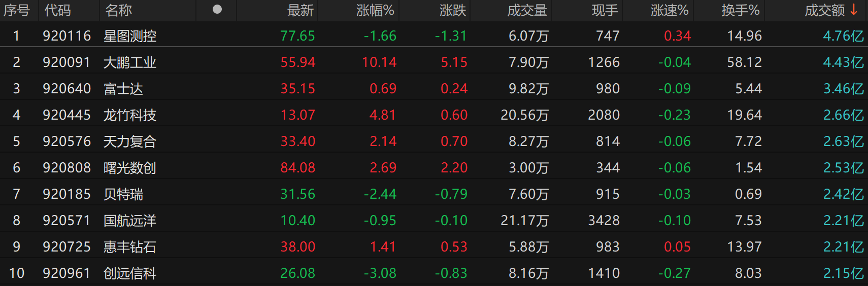Image resolution: width=868 pixels, height=286 pixels.
Task: Sort by 涨幅% column header
Action: [x=375, y=10]
